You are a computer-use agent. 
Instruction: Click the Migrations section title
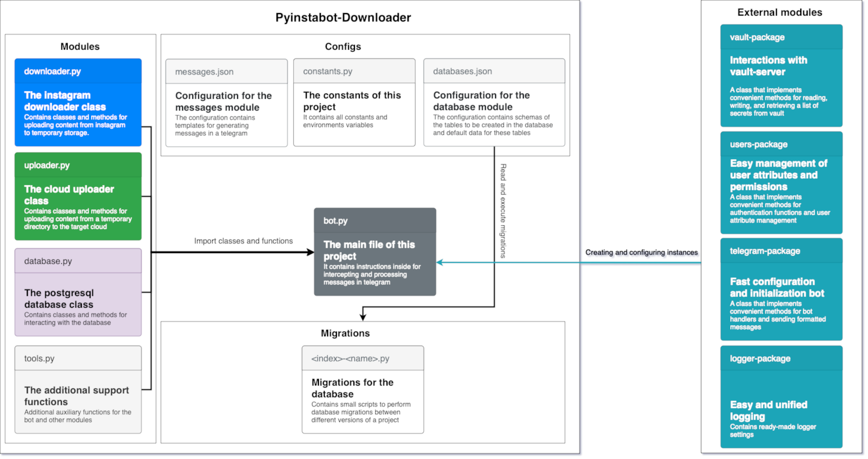(x=345, y=333)
